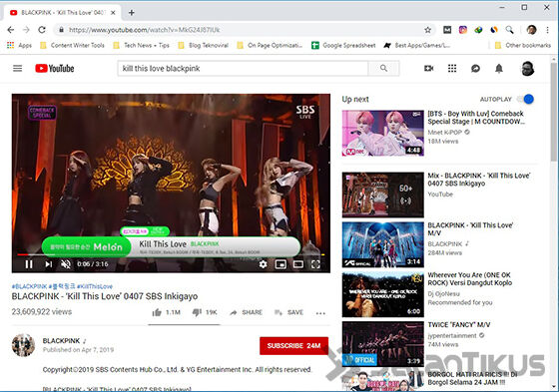This screenshot has width=559, height=392.
Task: Enable miniplayer mode
Action: click(x=280, y=264)
